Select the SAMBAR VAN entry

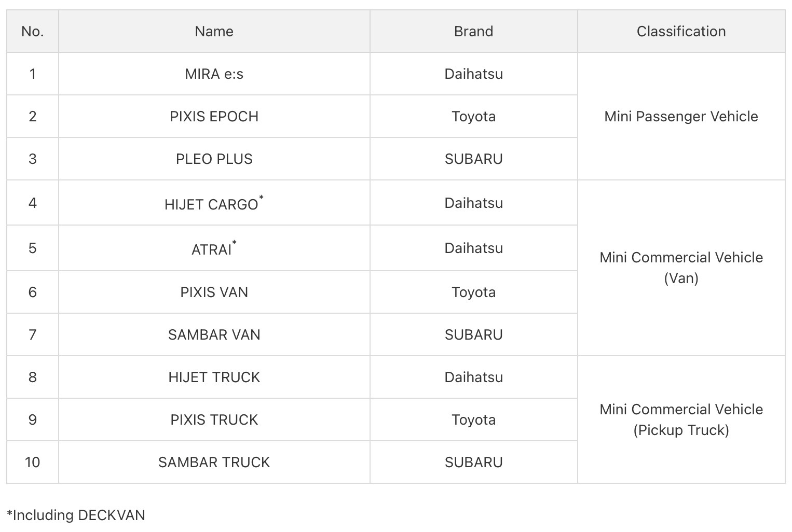(214, 334)
